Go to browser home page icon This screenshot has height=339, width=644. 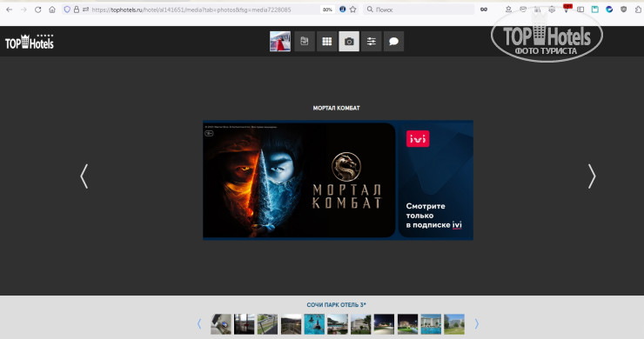point(52,10)
